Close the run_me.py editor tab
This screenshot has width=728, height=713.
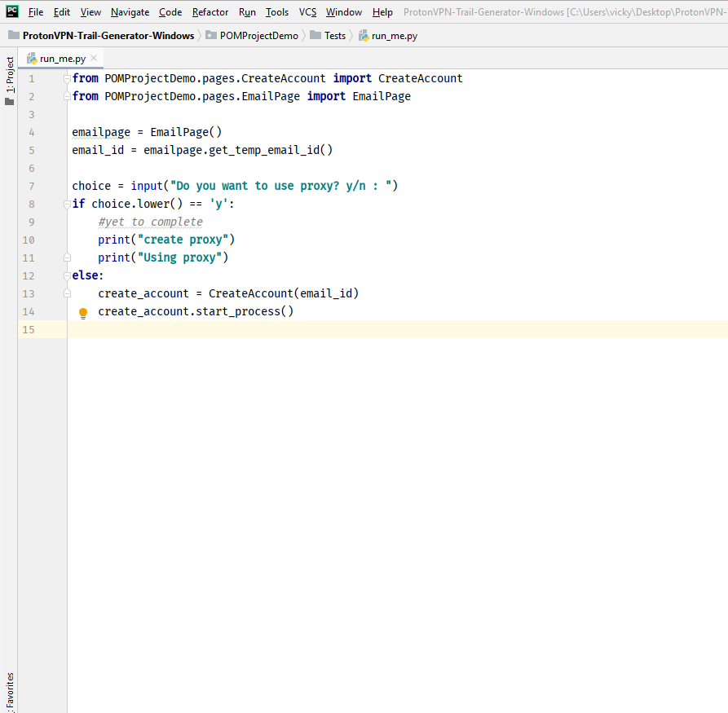pos(94,58)
